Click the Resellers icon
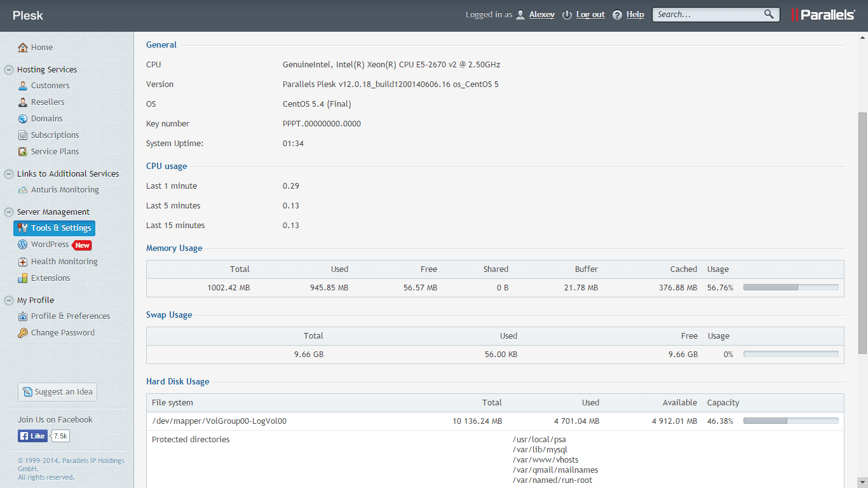Image resolution: width=868 pixels, height=488 pixels. (23, 102)
